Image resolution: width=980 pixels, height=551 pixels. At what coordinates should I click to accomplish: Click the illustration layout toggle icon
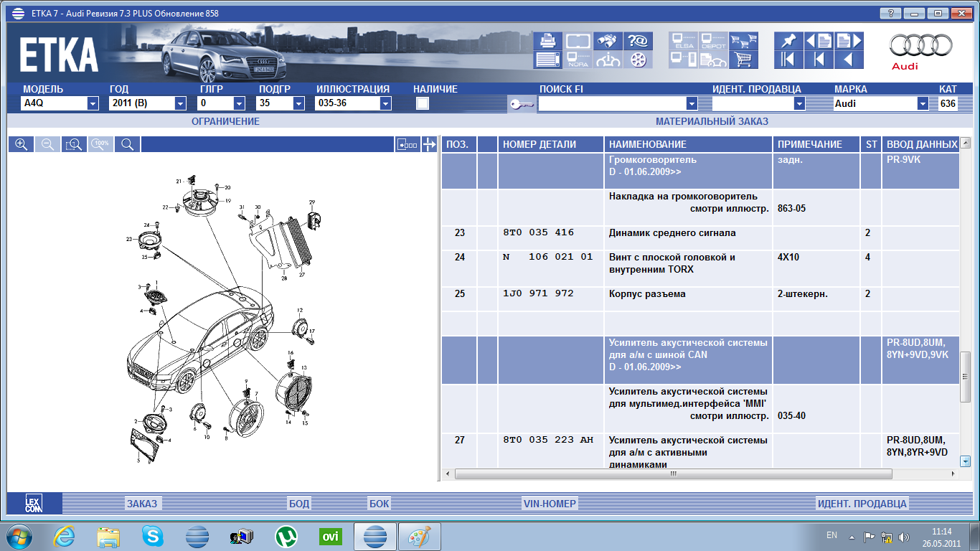tap(407, 144)
